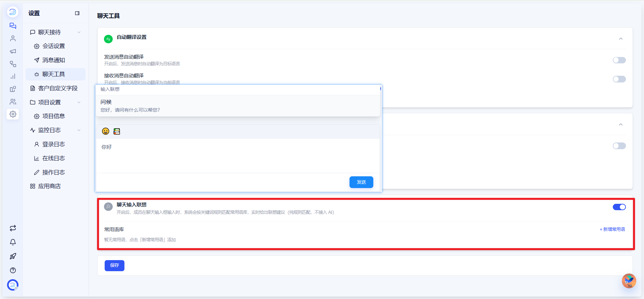Click the 新增常用语 link
The width and height of the screenshot is (644, 299).
coord(612,230)
